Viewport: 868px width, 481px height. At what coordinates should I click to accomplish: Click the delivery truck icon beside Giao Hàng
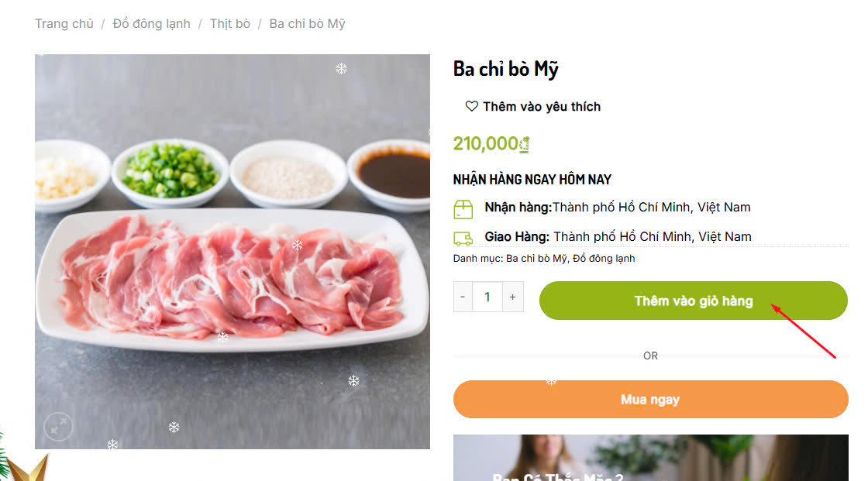pyautogui.click(x=463, y=238)
